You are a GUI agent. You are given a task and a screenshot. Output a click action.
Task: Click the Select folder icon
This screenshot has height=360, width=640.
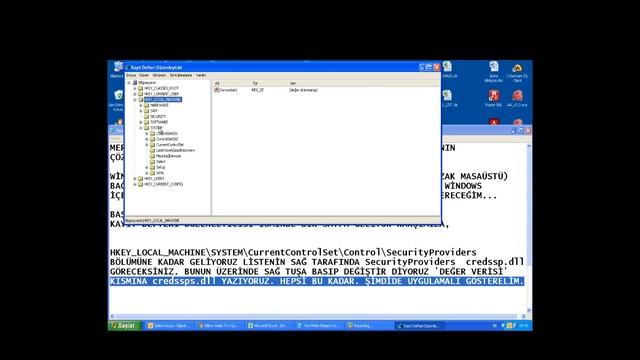[x=152, y=162]
